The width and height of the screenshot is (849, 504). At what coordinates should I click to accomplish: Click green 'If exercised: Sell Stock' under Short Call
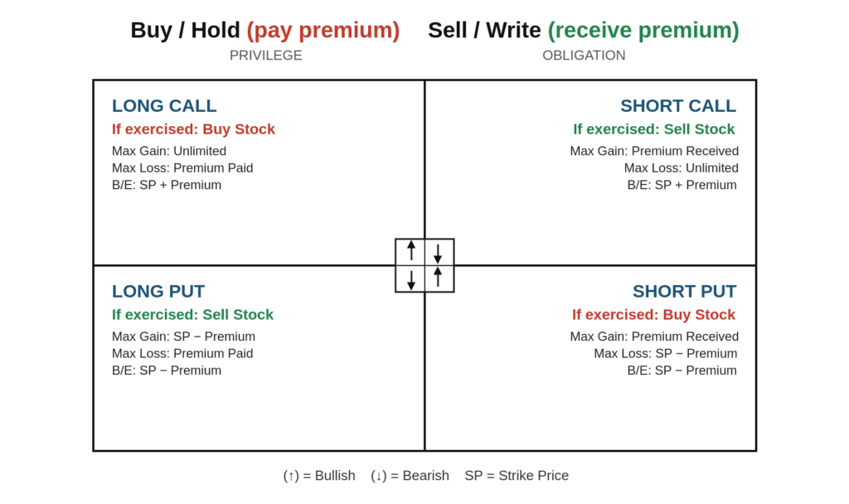(653, 128)
